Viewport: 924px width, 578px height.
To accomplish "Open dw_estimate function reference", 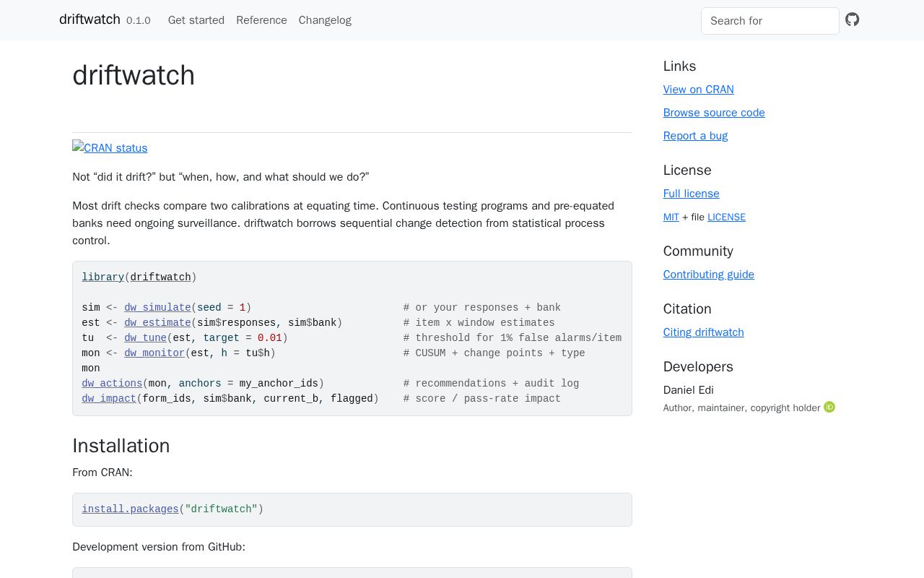I will [x=157, y=323].
